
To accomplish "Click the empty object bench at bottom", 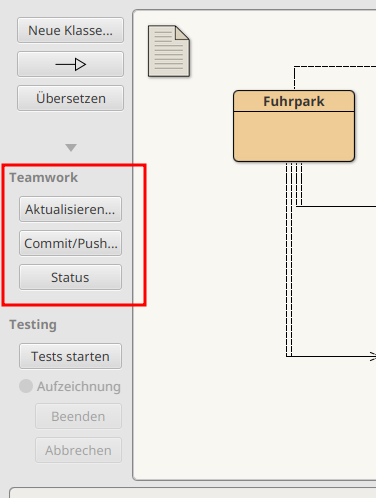I will tap(193, 493).
